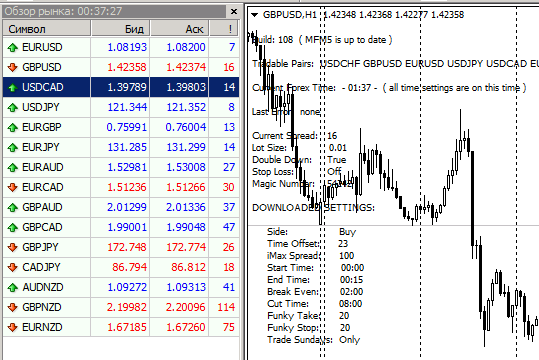Click EURGBP bid price 0.75991

(x=127, y=127)
